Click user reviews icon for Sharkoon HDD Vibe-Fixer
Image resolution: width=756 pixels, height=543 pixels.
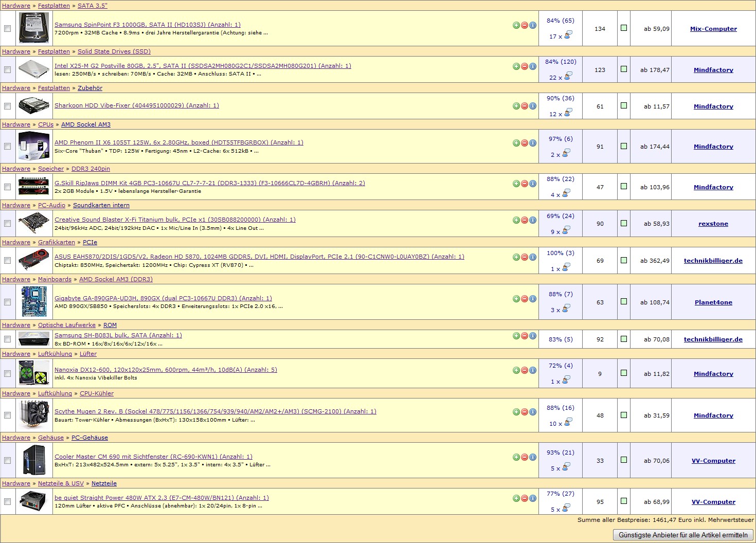(568, 113)
